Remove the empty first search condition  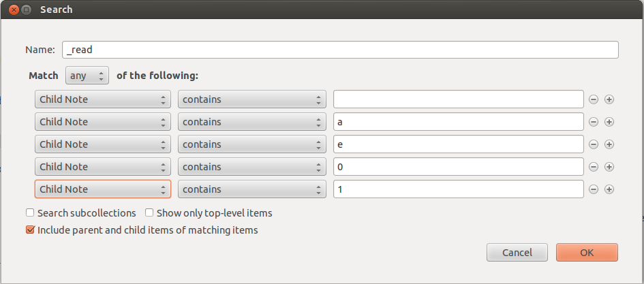pos(594,99)
